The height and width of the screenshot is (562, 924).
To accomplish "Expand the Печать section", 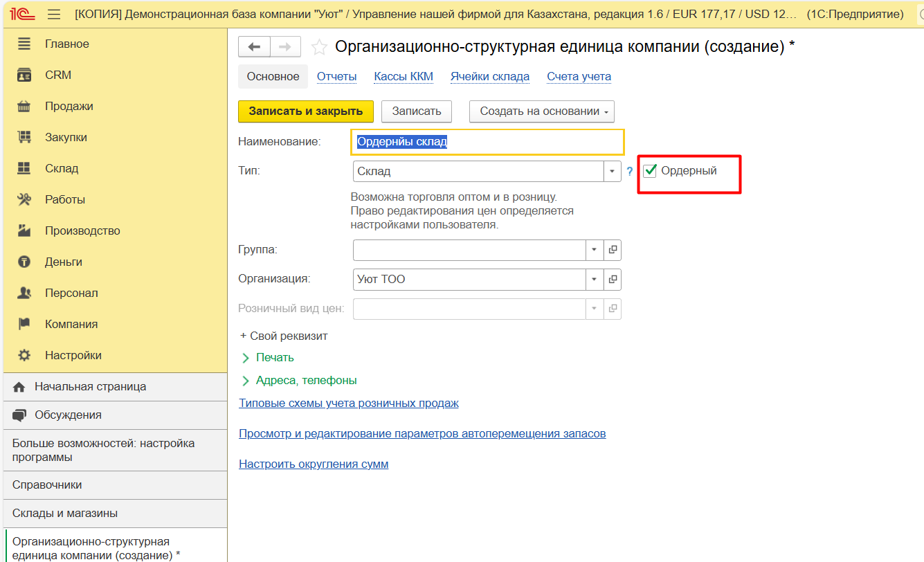I will tap(274, 358).
